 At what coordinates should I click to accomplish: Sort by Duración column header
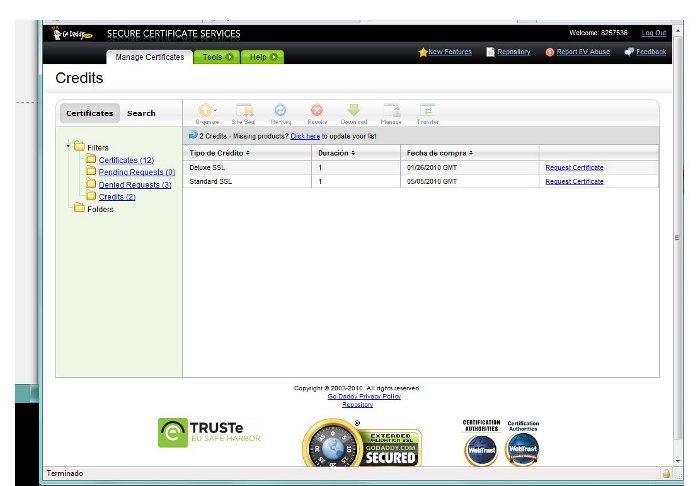pos(336,153)
